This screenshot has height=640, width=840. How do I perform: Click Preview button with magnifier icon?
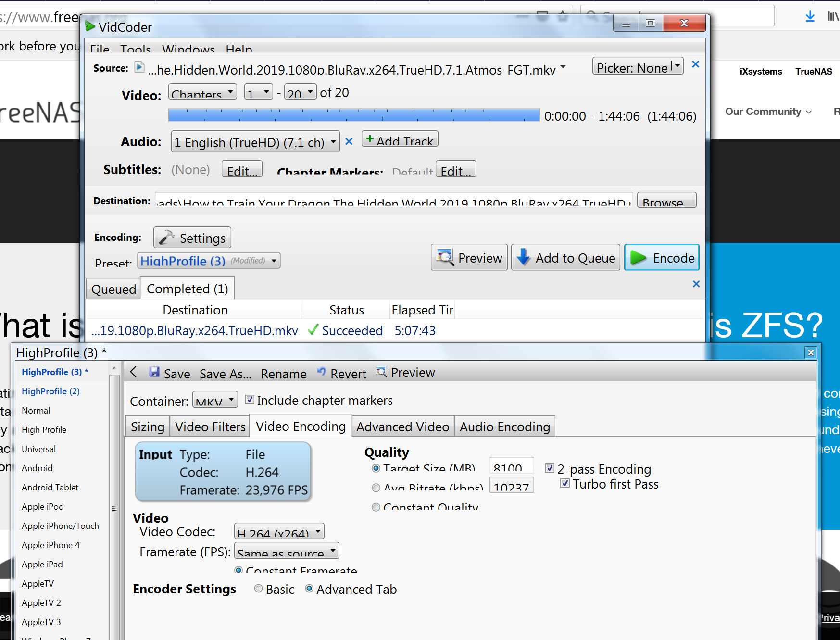tap(469, 258)
